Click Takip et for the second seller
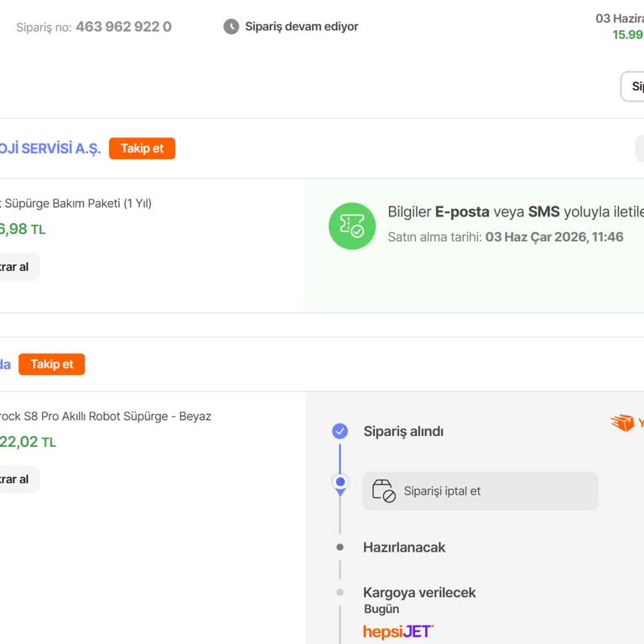 coord(52,364)
